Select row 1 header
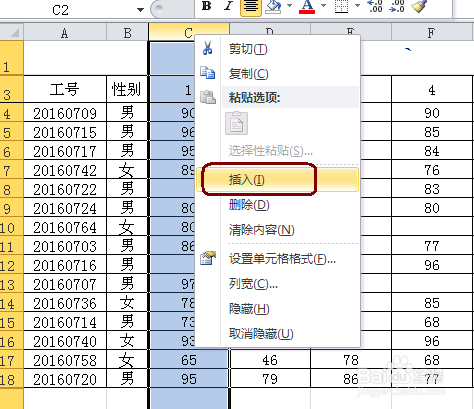This screenshot has height=409, width=474. point(12,58)
